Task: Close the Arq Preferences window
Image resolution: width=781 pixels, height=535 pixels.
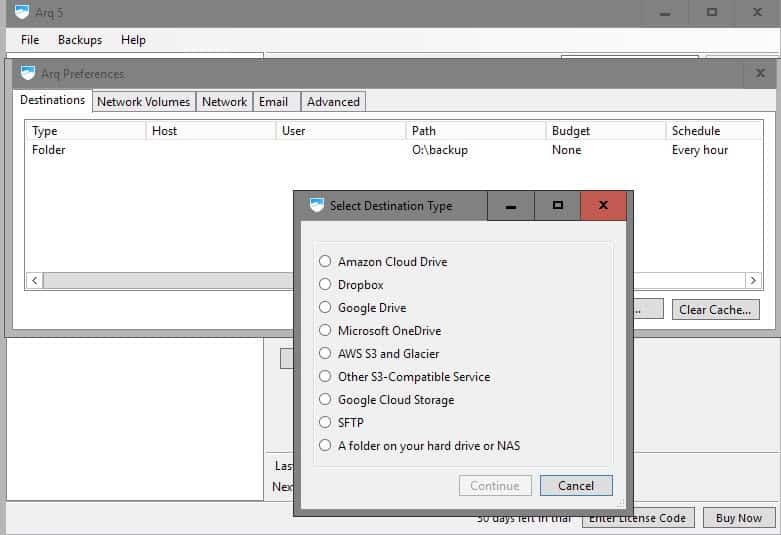Action: click(x=760, y=73)
